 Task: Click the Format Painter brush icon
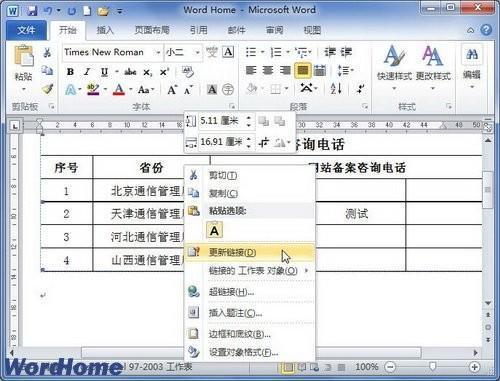pos(47,89)
